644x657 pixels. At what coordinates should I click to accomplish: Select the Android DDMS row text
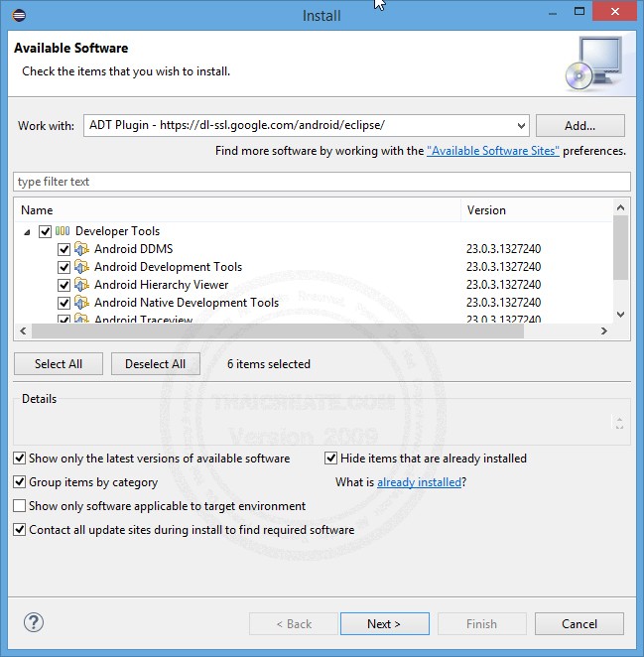(x=133, y=249)
